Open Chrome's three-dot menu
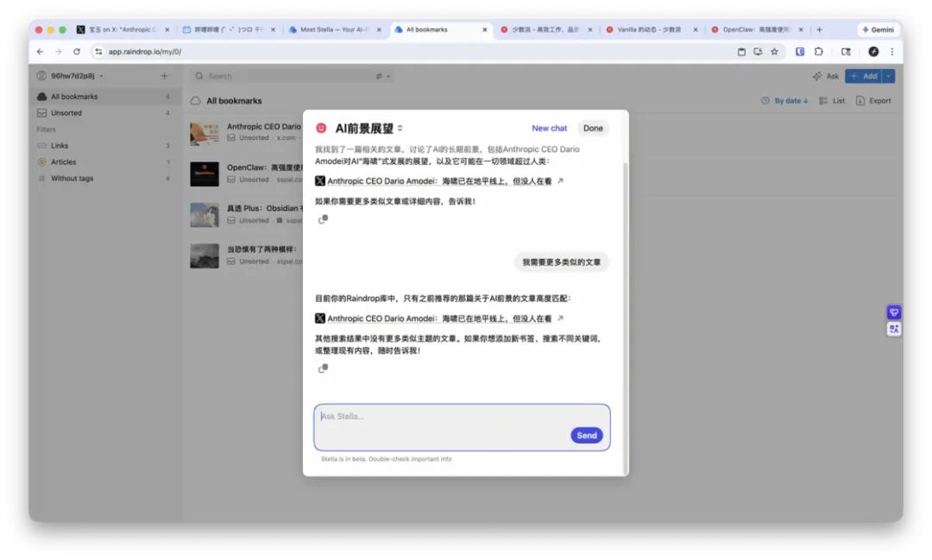 [891, 52]
